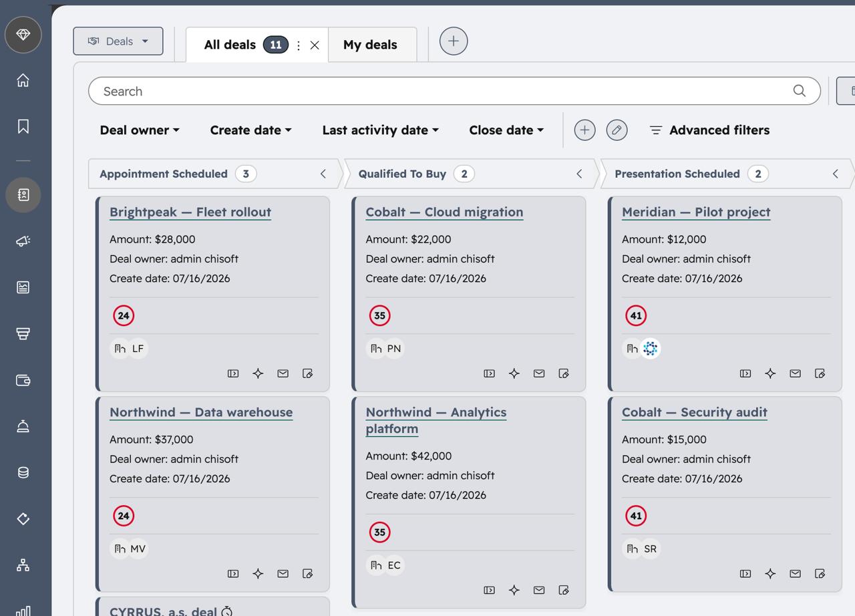Open the Meridian — Pilot project deal
This screenshot has height=616, width=855.
696,212
